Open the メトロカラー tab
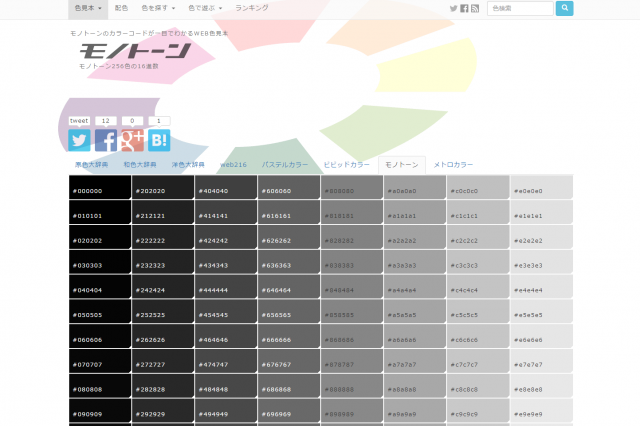 pyautogui.click(x=453, y=164)
